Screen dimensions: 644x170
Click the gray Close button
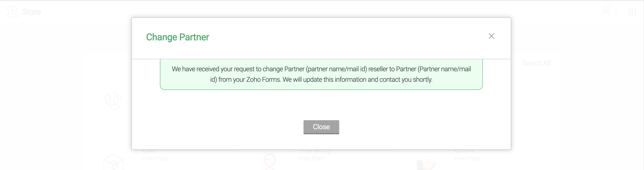click(321, 127)
